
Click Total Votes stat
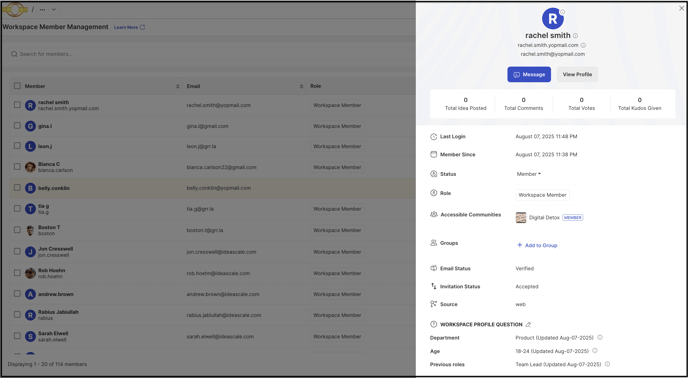[581, 104]
